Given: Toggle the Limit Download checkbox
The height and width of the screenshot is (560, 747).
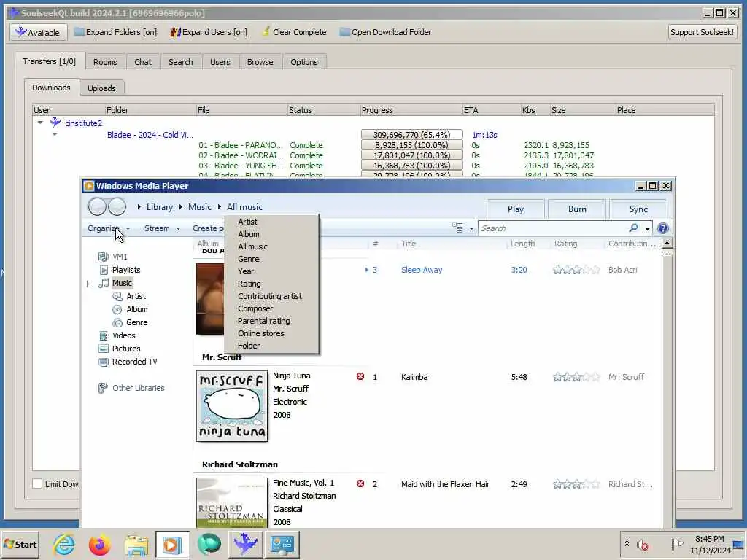Looking at the screenshot, I should (x=37, y=484).
